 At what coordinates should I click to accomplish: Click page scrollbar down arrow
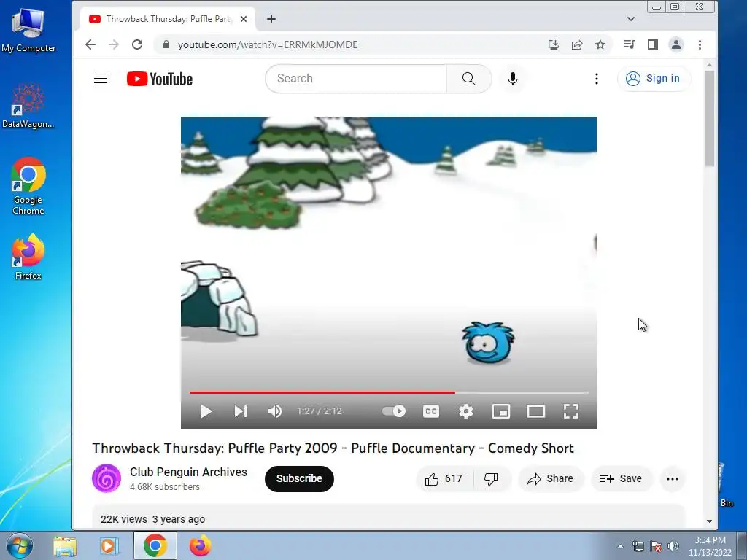click(x=709, y=521)
